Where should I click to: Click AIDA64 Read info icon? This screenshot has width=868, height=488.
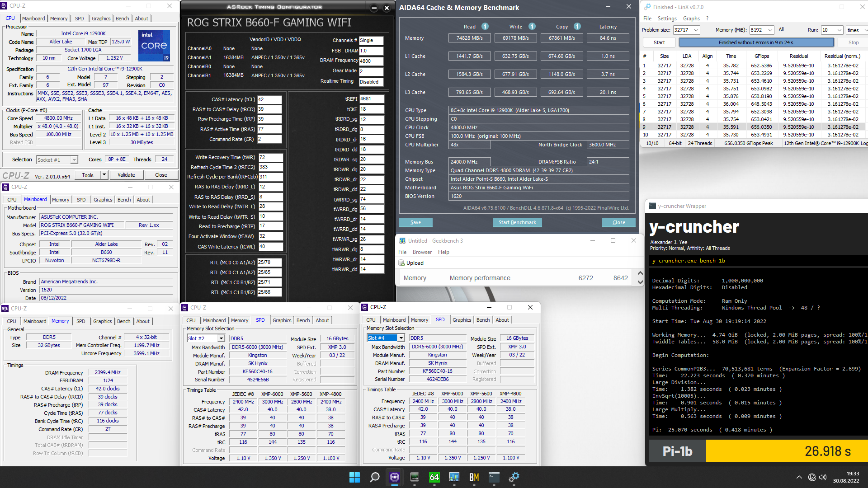[x=485, y=27]
